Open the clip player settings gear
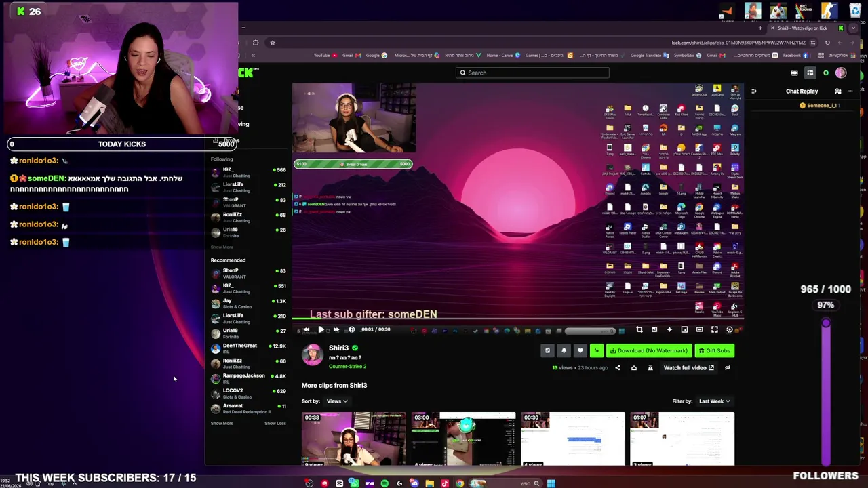This screenshot has height=488, width=868. pyautogui.click(x=730, y=329)
